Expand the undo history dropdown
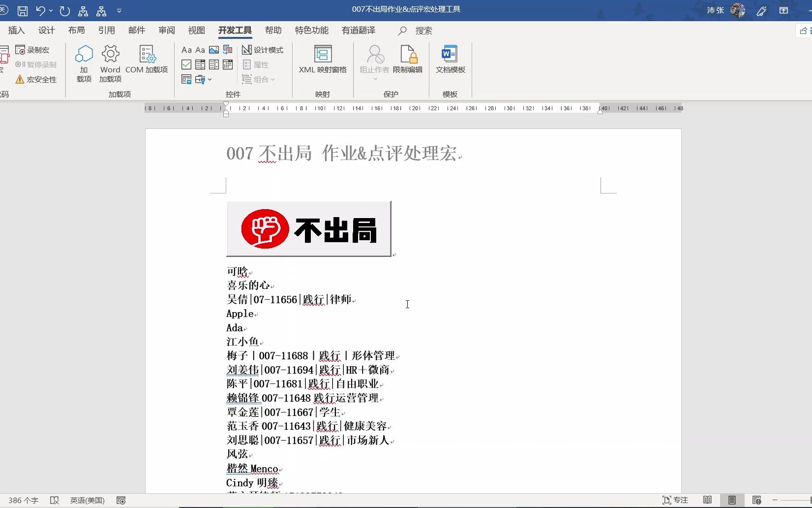The image size is (812, 508). 50,11
